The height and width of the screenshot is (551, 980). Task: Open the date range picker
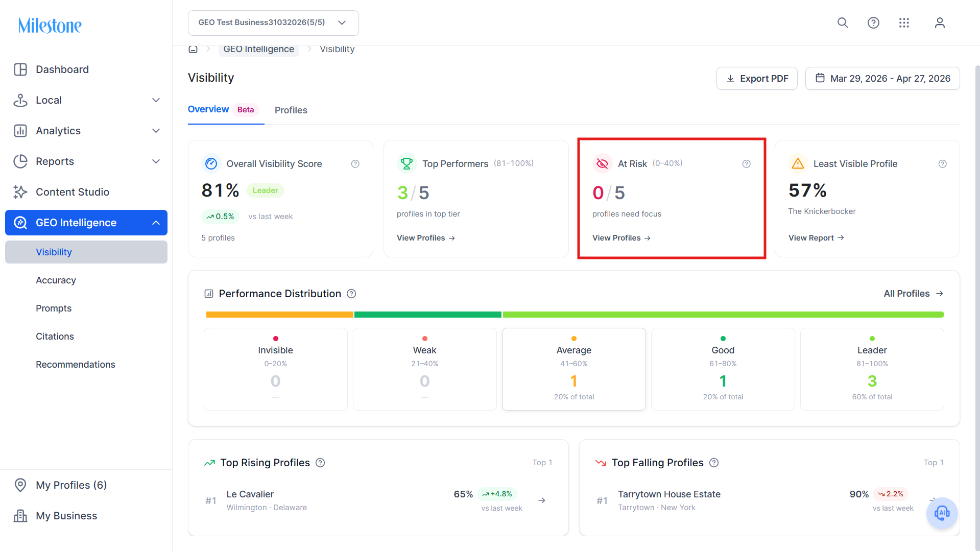pos(882,79)
